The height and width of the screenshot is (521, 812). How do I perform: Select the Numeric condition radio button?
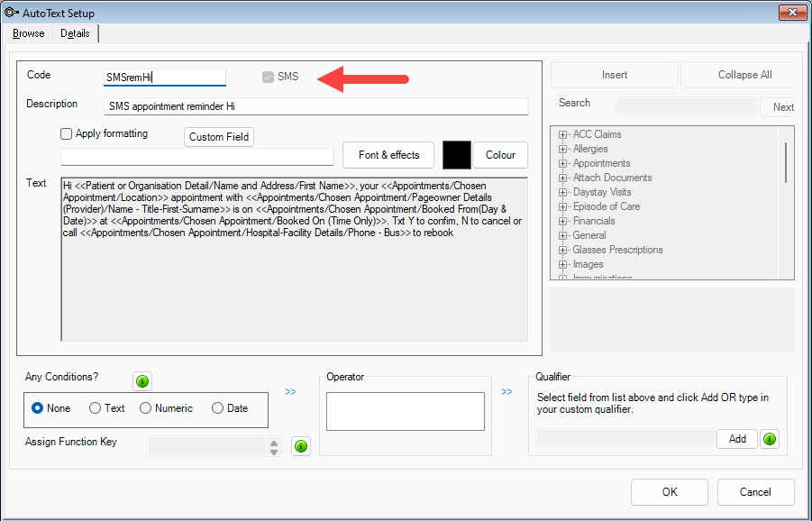pyautogui.click(x=145, y=408)
